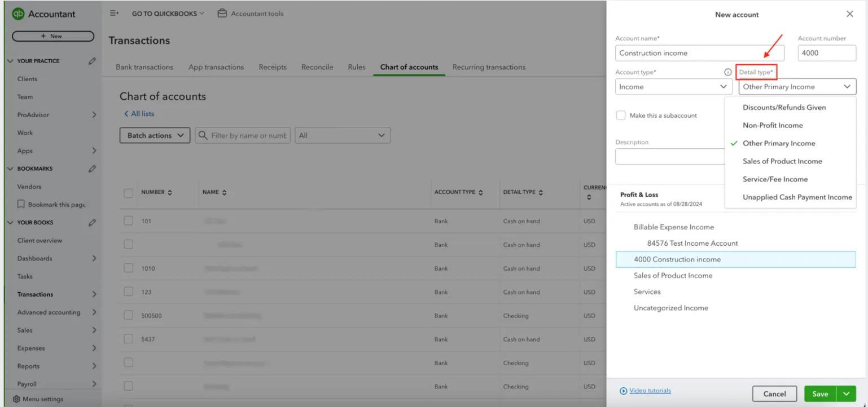Expand the Apps submenu chevron

[94, 151]
